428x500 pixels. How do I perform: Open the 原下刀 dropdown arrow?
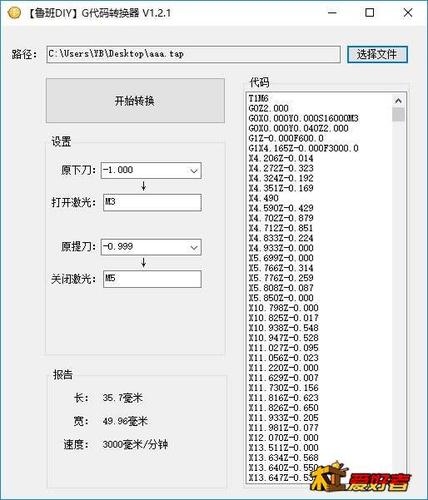point(194,171)
